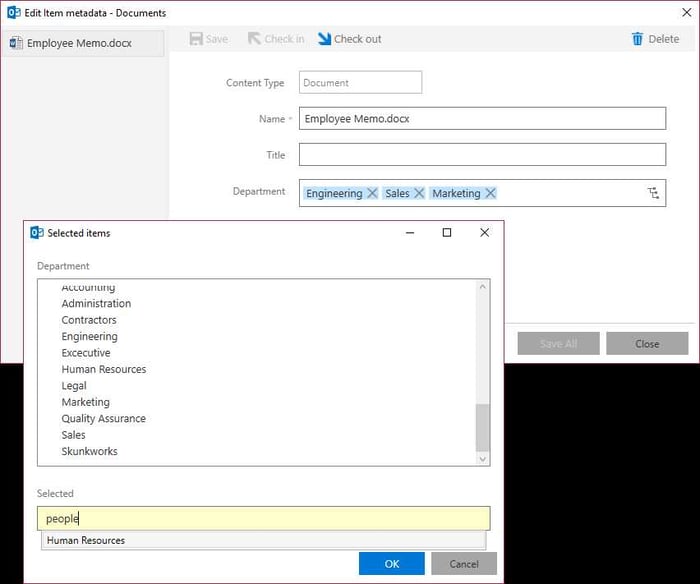Click the Save All button
The height and width of the screenshot is (584, 700).
tap(558, 343)
